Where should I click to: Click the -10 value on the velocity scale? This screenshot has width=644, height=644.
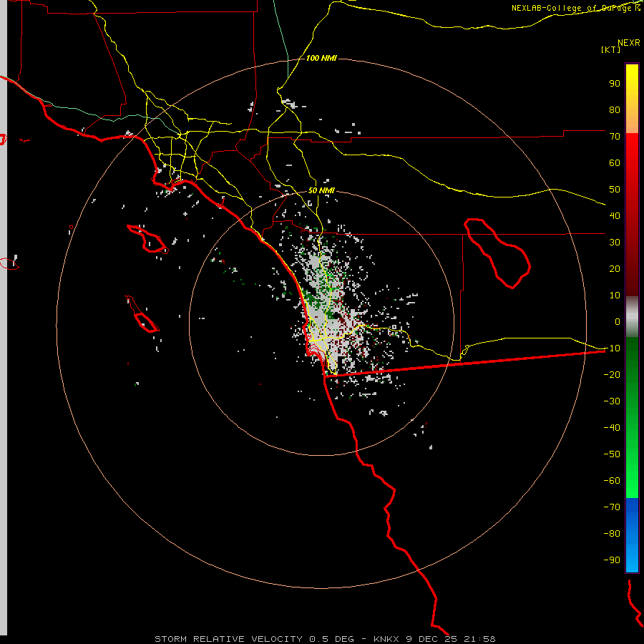click(x=612, y=348)
